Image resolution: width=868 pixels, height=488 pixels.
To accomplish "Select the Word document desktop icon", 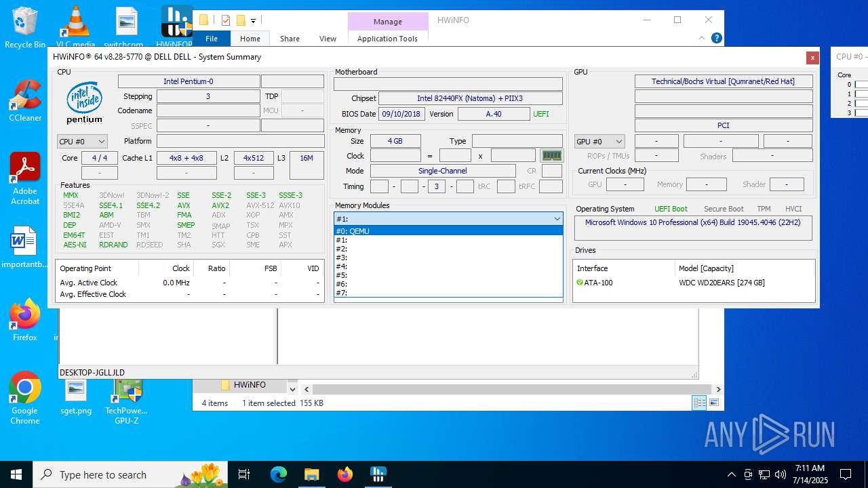I will (24, 249).
